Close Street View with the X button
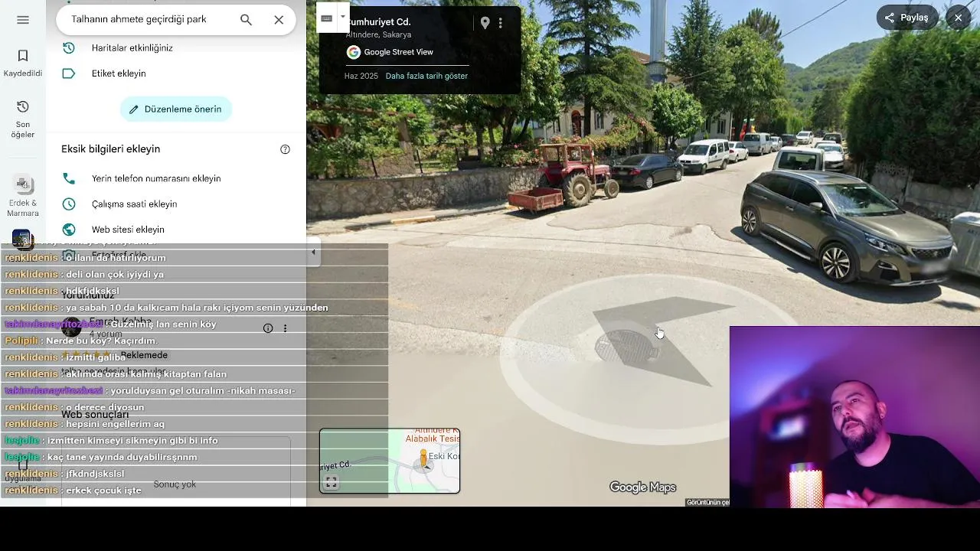This screenshot has width=980, height=551. tap(958, 18)
